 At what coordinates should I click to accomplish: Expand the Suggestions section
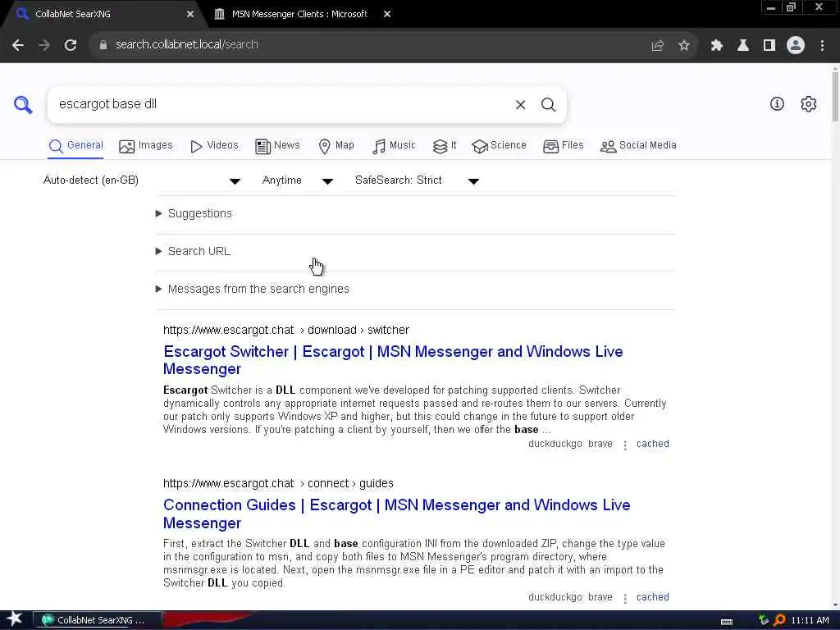point(194,214)
